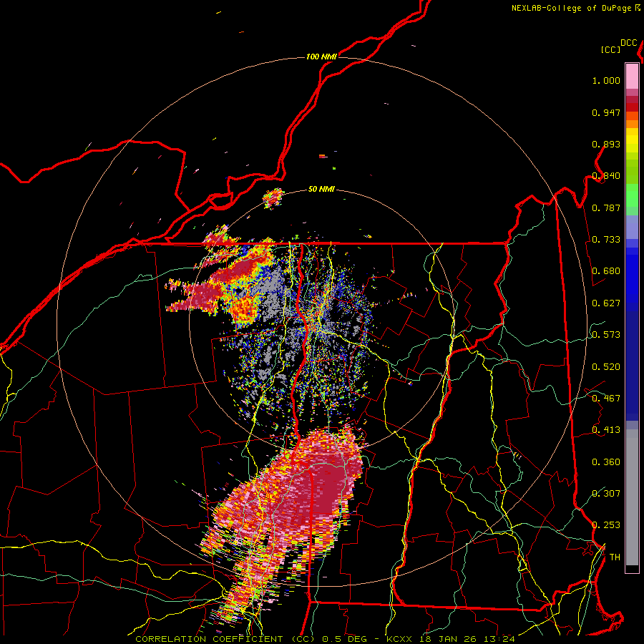This screenshot has width=644, height=644.
Task: Select the 0.360 scale value
Action: click(606, 462)
